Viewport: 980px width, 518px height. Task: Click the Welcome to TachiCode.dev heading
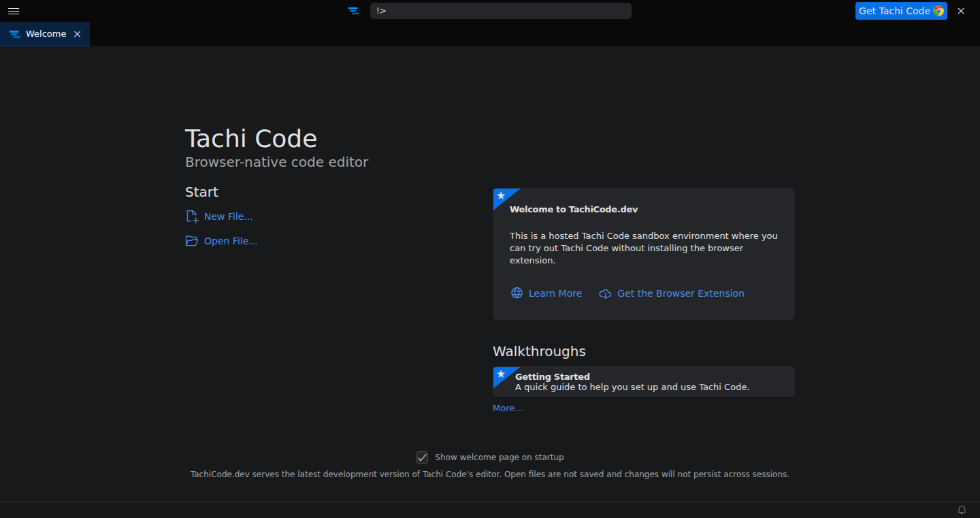pos(574,210)
